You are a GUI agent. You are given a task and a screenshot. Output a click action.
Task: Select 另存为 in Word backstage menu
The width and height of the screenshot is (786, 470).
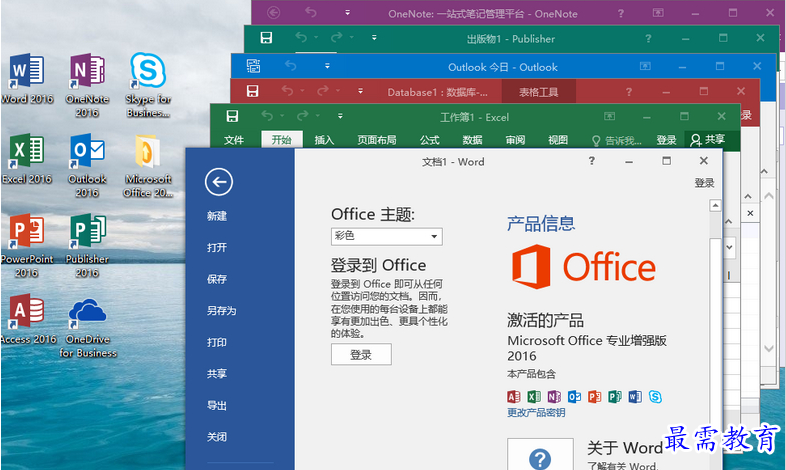pos(222,311)
